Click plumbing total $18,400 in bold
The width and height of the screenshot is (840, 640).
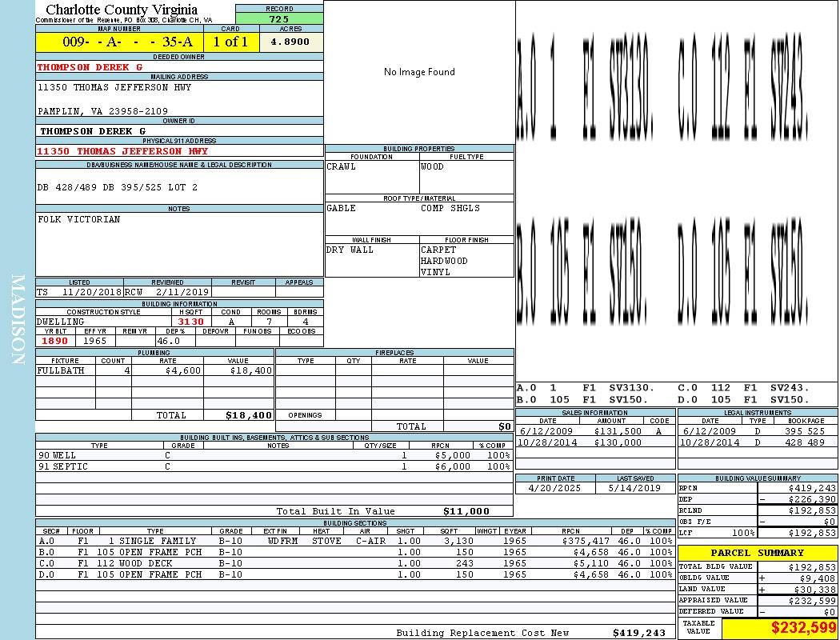(249, 415)
